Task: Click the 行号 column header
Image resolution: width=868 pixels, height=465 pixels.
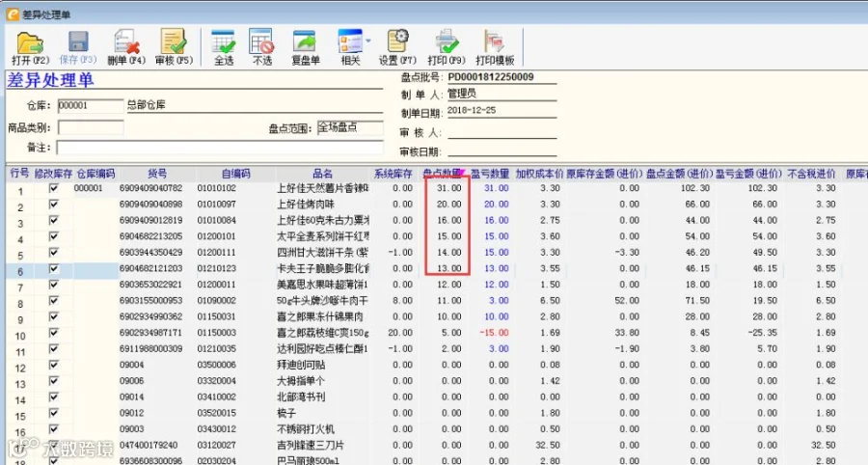Action: (20, 174)
